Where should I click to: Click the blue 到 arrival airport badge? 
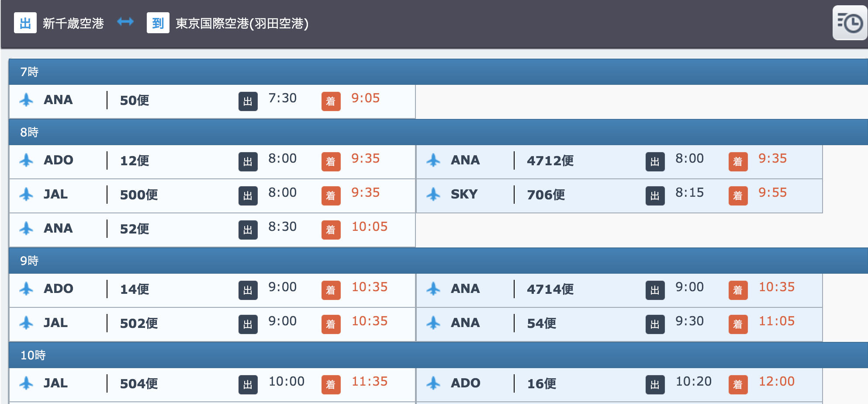click(x=158, y=23)
